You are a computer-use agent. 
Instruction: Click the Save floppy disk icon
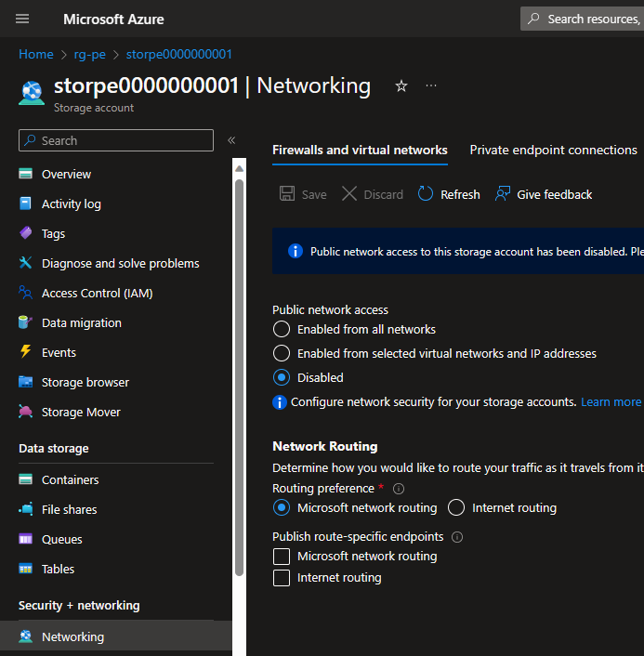pos(287,194)
